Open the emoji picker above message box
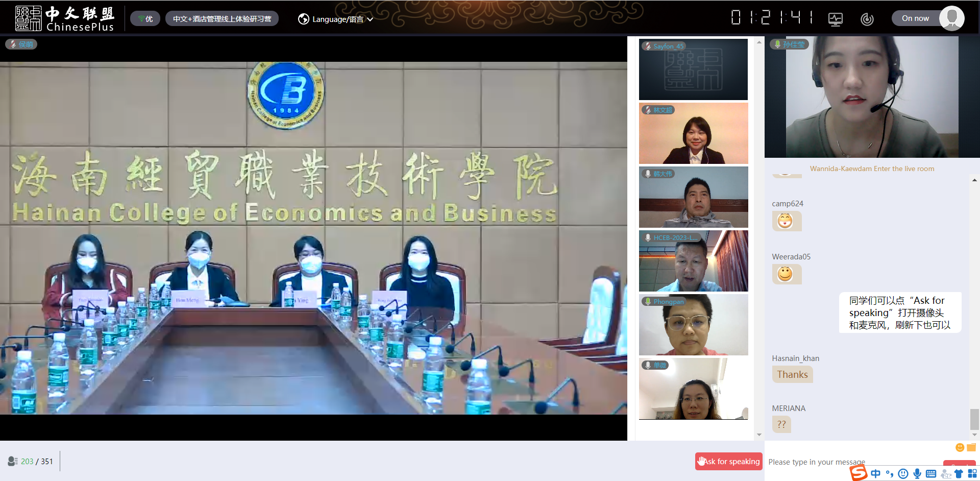This screenshot has width=980, height=481. 960,447
